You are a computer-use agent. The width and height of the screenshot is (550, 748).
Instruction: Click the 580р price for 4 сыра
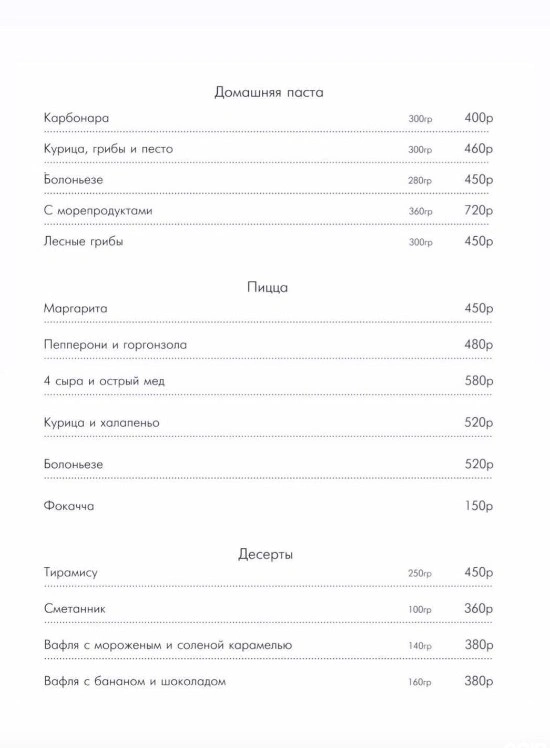[x=478, y=381]
